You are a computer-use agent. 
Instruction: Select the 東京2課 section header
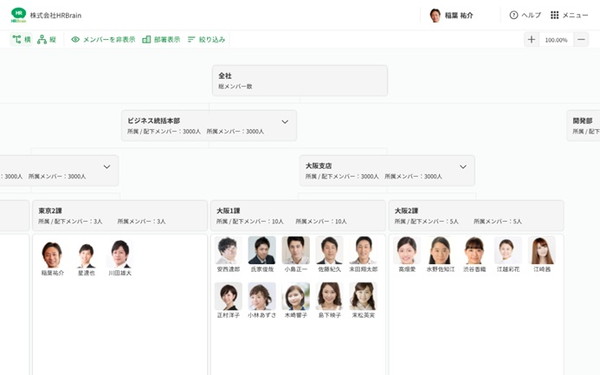click(120, 215)
